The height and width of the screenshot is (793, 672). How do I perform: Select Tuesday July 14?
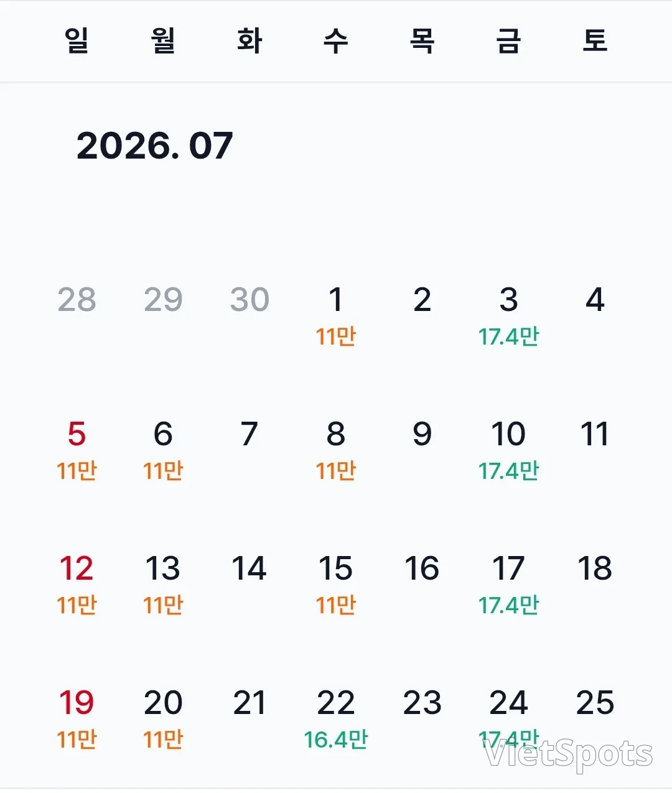click(x=250, y=568)
